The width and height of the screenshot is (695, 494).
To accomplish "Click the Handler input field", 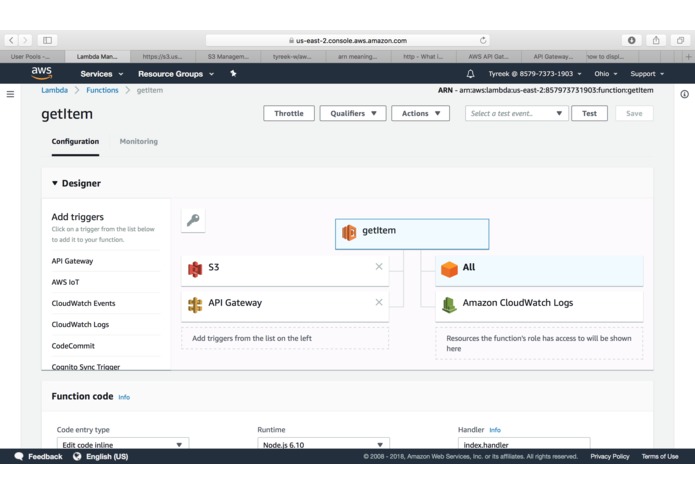I will coord(524,443).
